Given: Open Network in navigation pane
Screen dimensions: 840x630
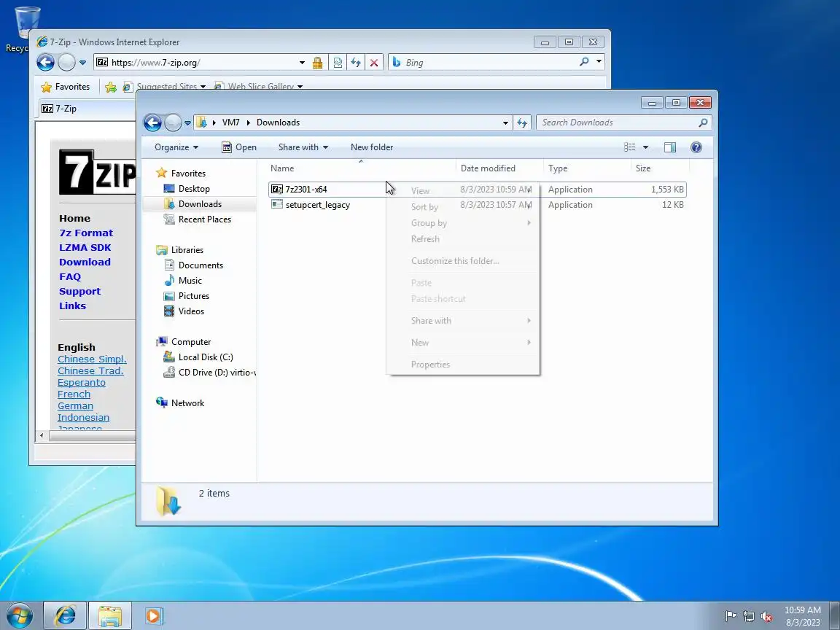Looking at the screenshot, I should tap(187, 403).
